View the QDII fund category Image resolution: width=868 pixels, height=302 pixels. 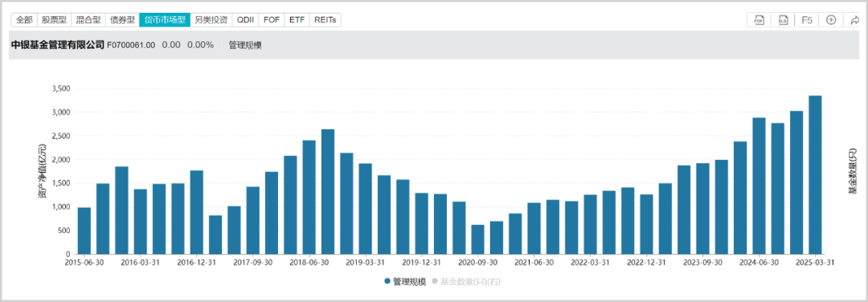tap(245, 20)
